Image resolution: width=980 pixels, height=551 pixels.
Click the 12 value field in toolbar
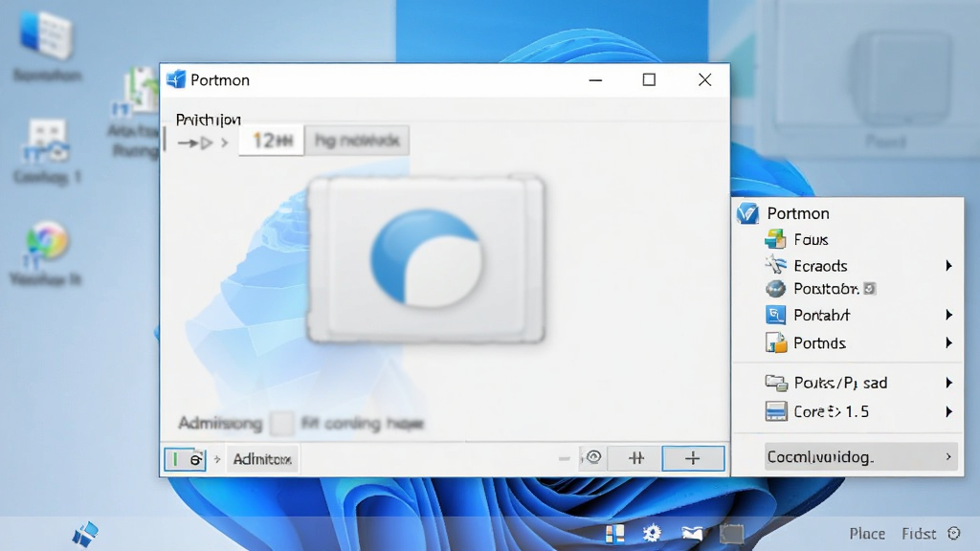coord(271,140)
